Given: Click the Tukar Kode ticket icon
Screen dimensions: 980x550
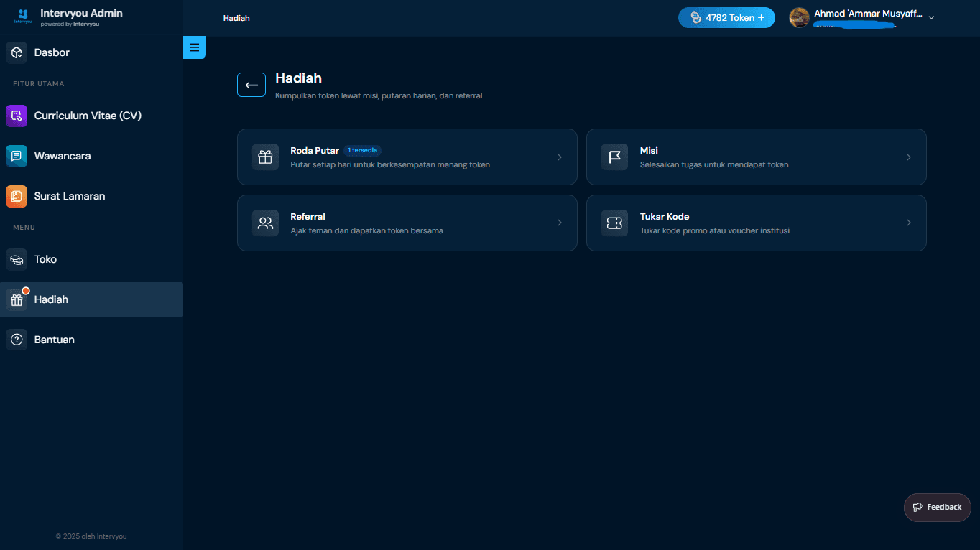Looking at the screenshot, I should pyautogui.click(x=614, y=223).
